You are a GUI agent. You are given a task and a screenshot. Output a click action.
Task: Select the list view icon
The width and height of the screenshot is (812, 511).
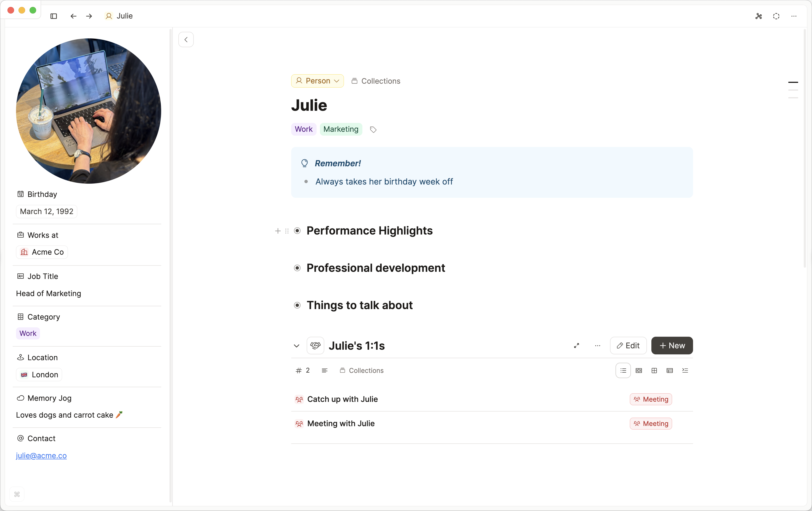623,371
